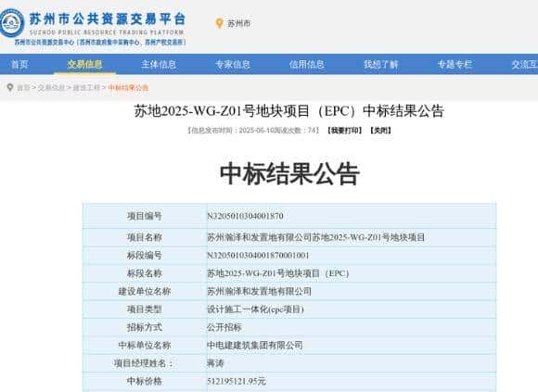The width and height of the screenshot is (538, 392).
Task: Click the 建设单位名称 label cell
Action: (145, 291)
